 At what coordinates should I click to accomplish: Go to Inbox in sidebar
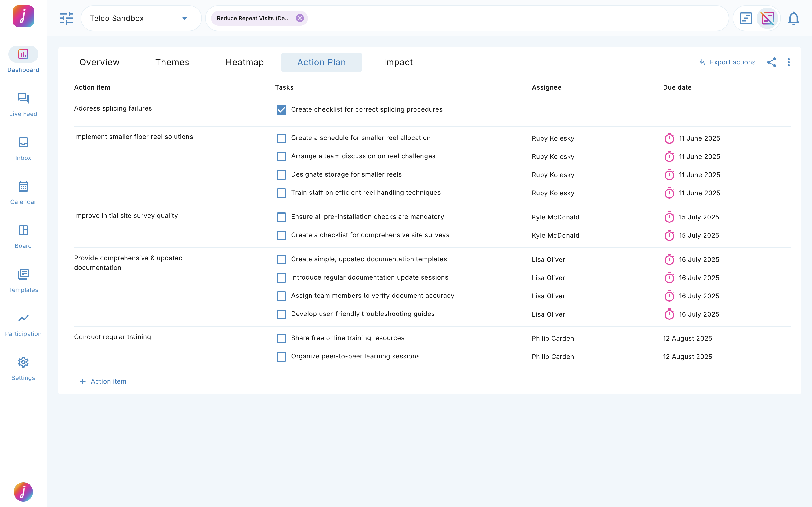click(x=23, y=142)
